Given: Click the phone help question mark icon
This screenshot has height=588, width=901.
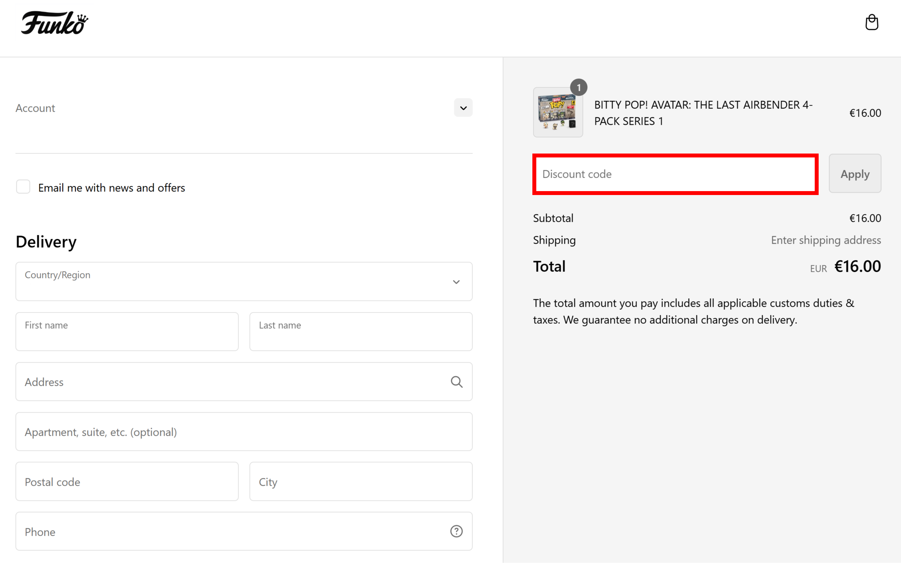Looking at the screenshot, I should click(x=456, y=531).
